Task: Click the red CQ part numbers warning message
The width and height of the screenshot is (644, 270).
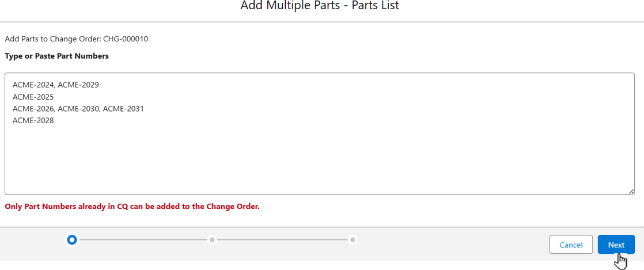Action: click(x=132, y=206)
